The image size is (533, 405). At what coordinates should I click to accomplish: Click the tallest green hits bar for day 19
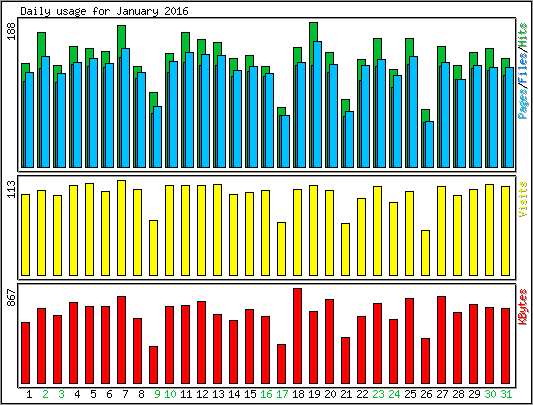pos(313,32)
